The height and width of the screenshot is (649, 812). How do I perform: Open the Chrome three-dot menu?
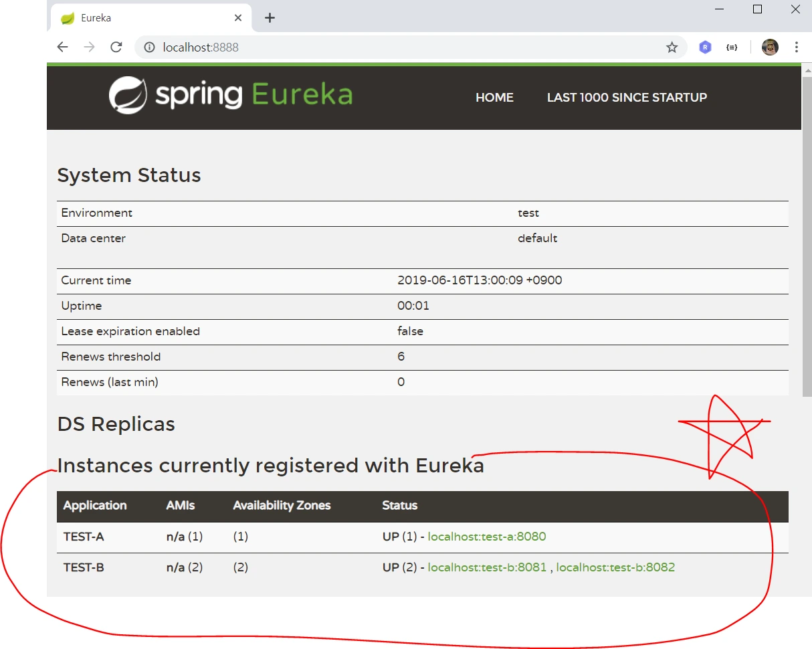coord(797,48)
